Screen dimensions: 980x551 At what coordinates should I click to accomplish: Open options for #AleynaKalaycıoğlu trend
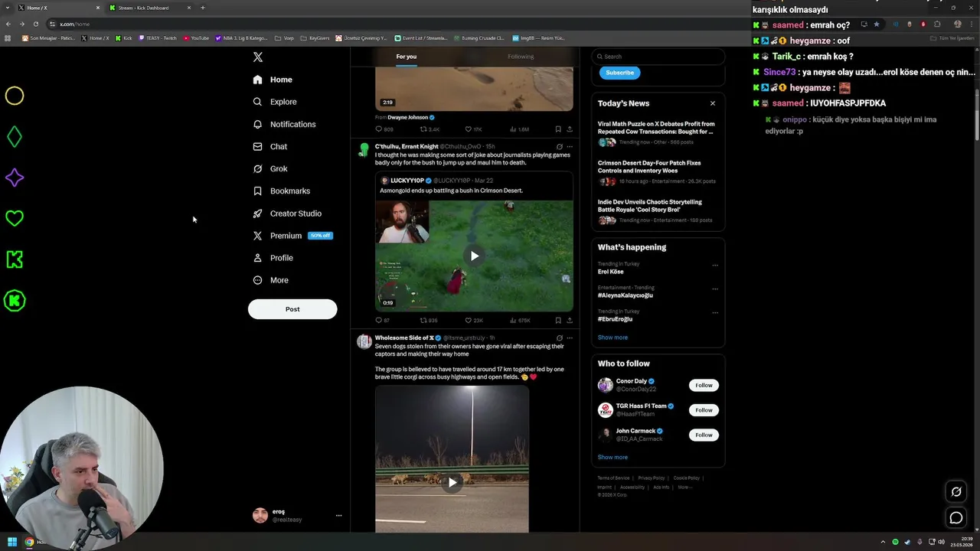(715, 289)
